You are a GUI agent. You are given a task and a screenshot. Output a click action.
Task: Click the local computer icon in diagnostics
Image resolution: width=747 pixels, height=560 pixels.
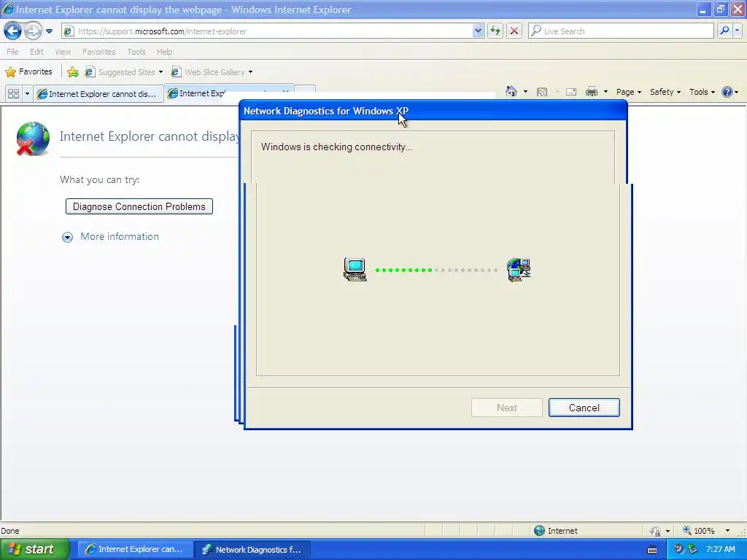click(355, 270)
